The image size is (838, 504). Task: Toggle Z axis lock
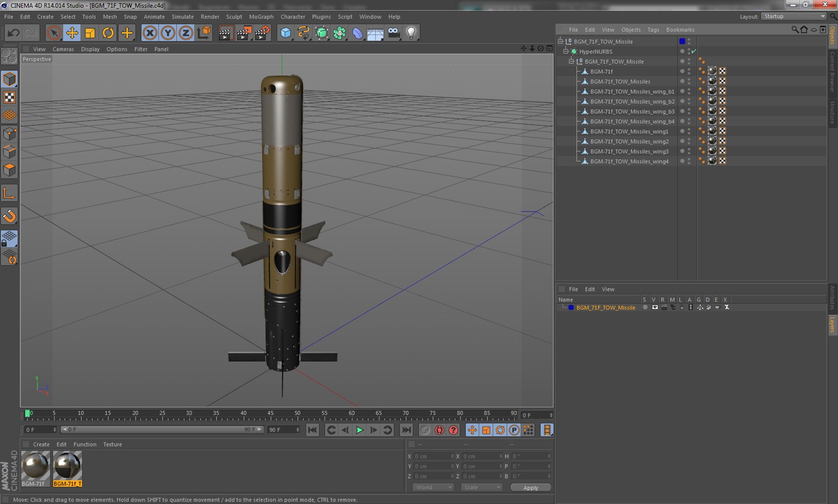pyautogui.click(x=186, y=33)
